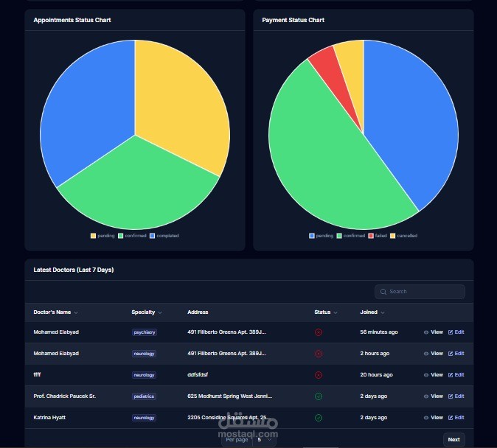Click the edit pencil icon for Katrina Hyatt
497x448 pixels.
pyautogui.click(x=451, y=418)
